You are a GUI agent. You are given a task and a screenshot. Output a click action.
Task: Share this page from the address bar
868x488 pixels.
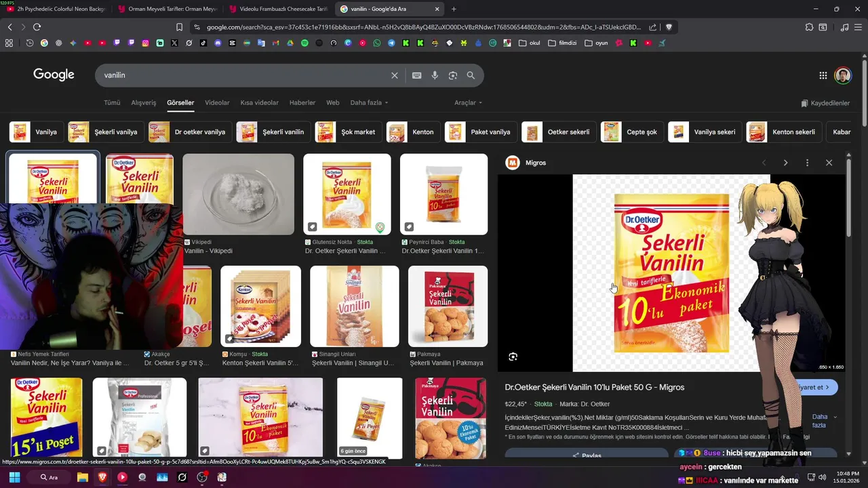pyautogui.click(x=652, y=27)
